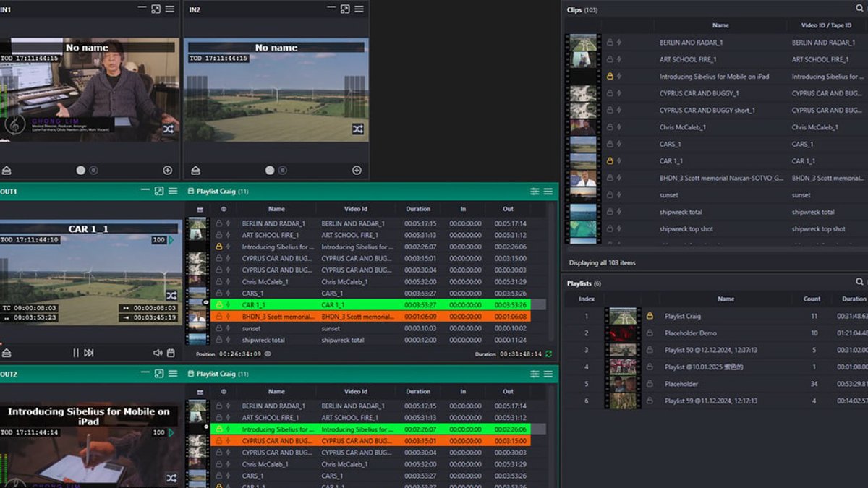Open OUT2 Playlist Craig settings sliders icon
Viewport: 868px width, 488px height.
[535, 374]
